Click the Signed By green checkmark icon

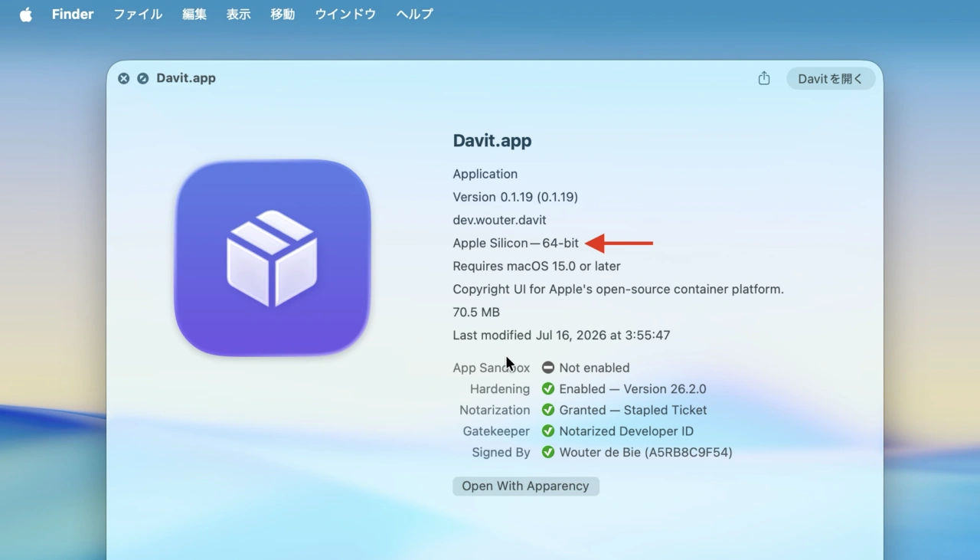(x=548, y=452)
